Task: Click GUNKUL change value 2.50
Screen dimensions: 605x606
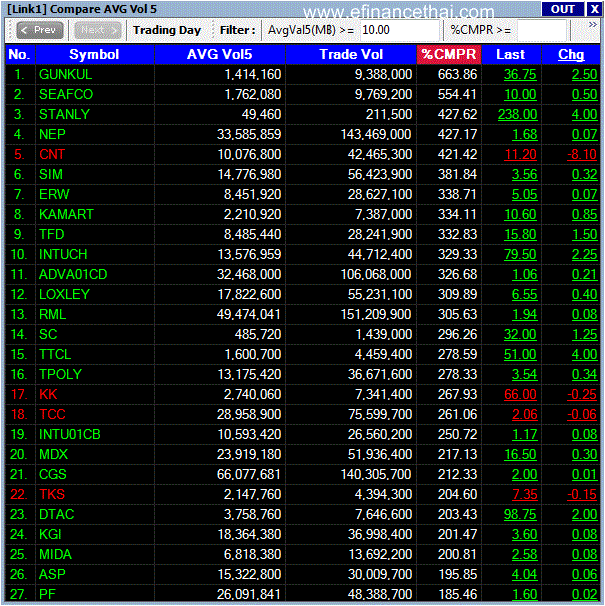Action: (585, 74)
